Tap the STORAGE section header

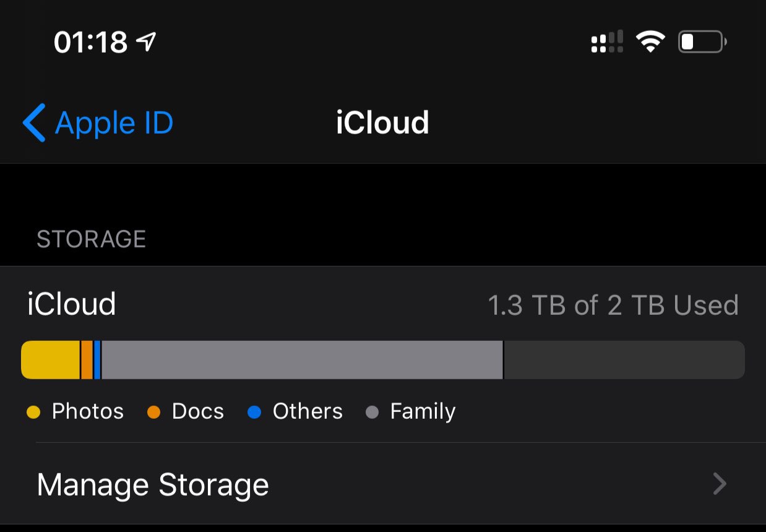92,239
